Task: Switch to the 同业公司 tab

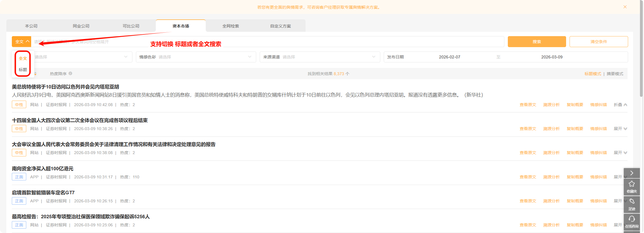Action: (x=81, y=26)
